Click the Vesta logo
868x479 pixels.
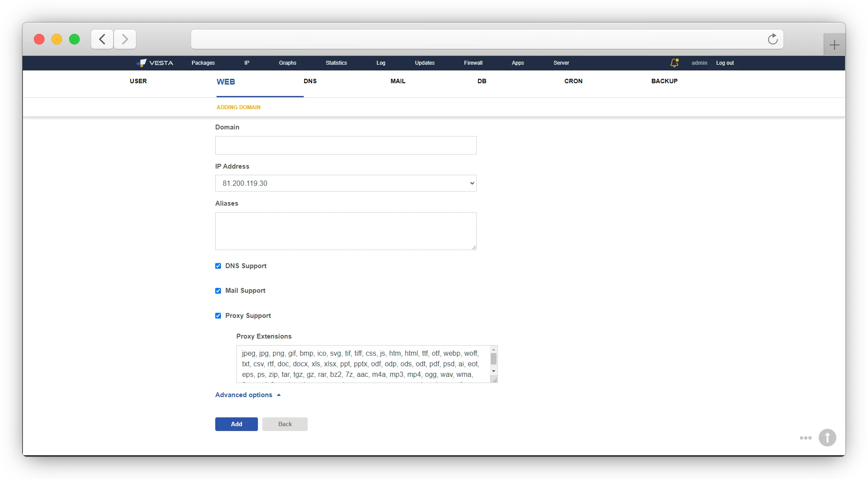[x=155, y=63]
